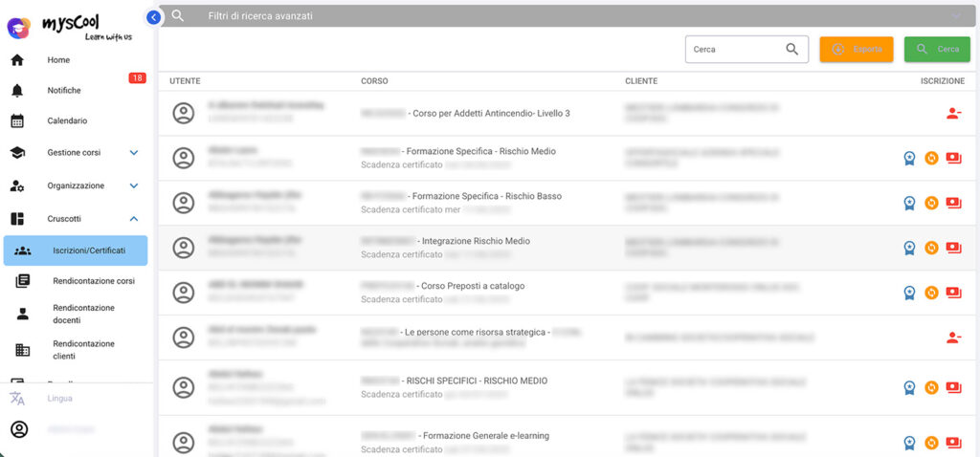Viewport: 980px width, 457px height.
Task: Open blue certificate badge for RISCHI SPECIFICI - RISCHIO MEDIO
Action: coord(909,388)
